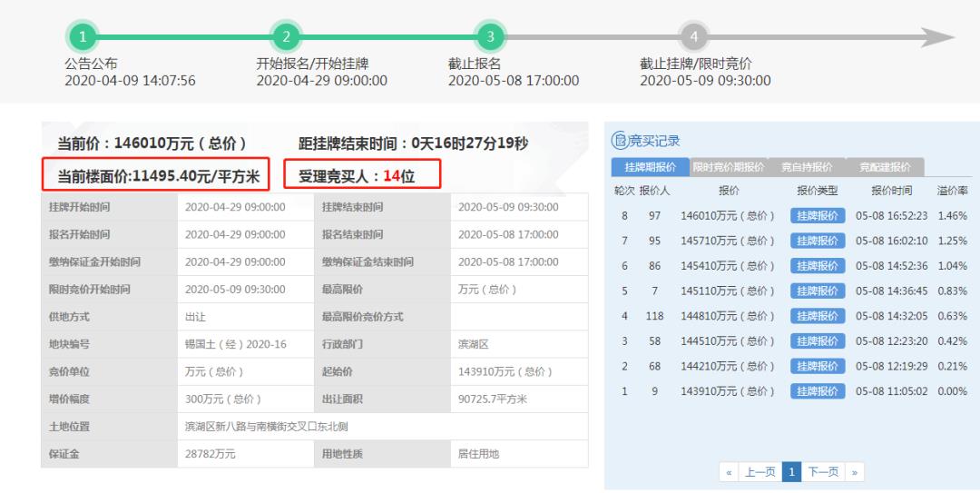Jump to last page with » button
Screen dimensions: 980x493
(854, 472)
